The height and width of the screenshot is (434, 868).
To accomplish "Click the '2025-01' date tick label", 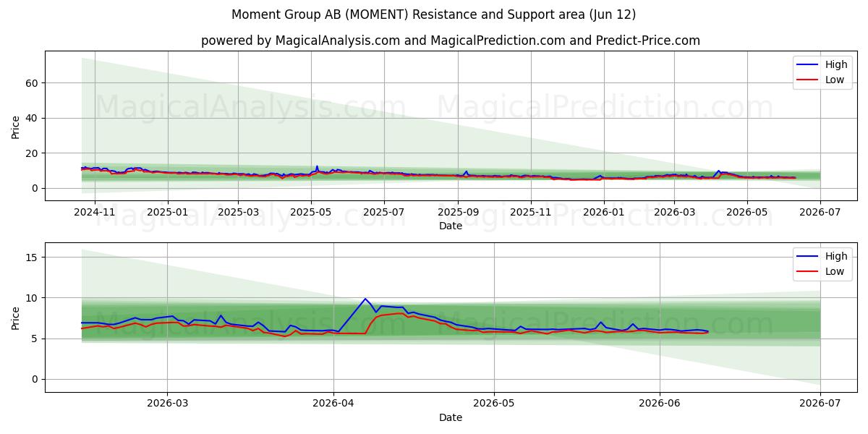I will coord(167,213).
